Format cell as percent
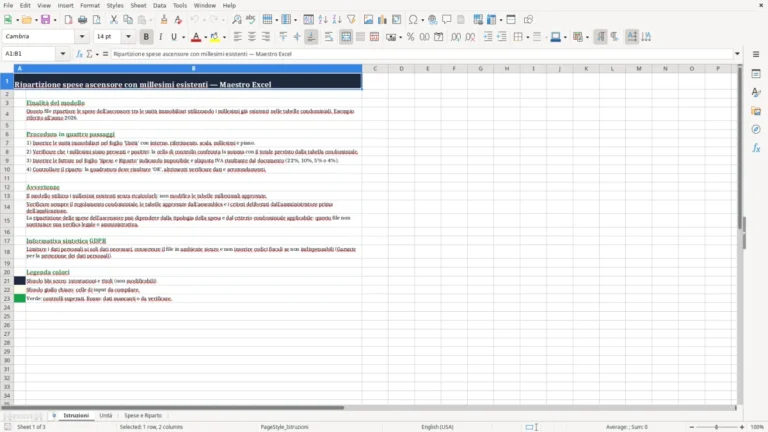This screenshot has width=768, height=432. tap(410, 37)
